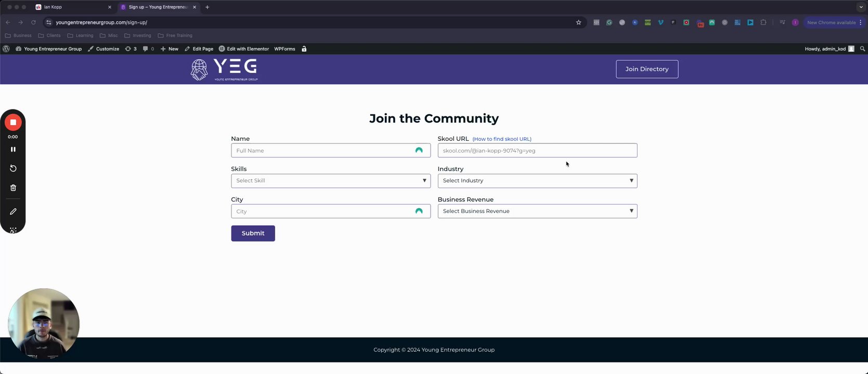Bookmark this page with the star icon

coord(578,22)
